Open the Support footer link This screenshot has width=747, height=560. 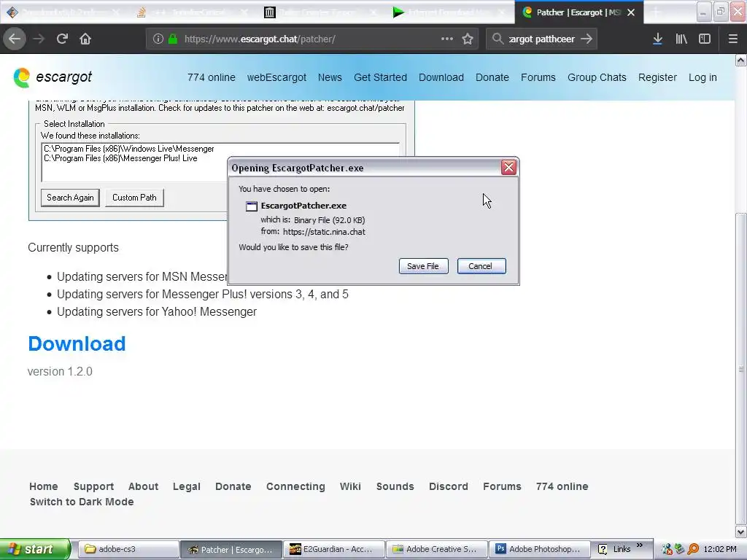tap(93, 486)
